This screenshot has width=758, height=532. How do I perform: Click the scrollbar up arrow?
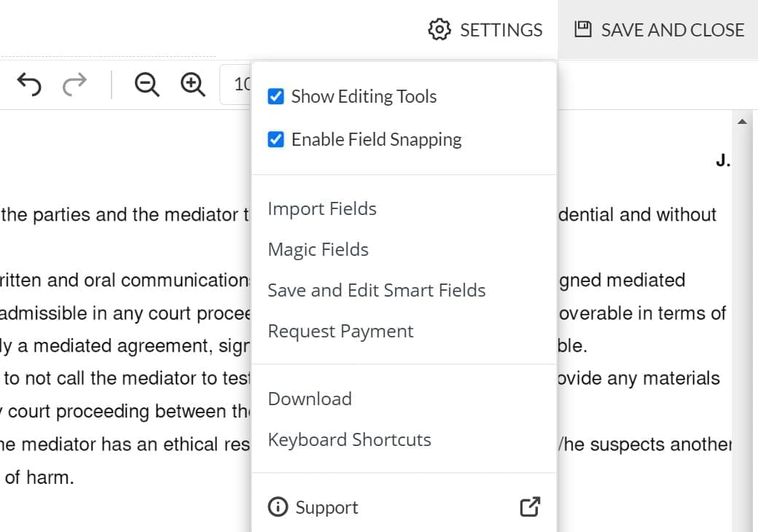[743, 122]
